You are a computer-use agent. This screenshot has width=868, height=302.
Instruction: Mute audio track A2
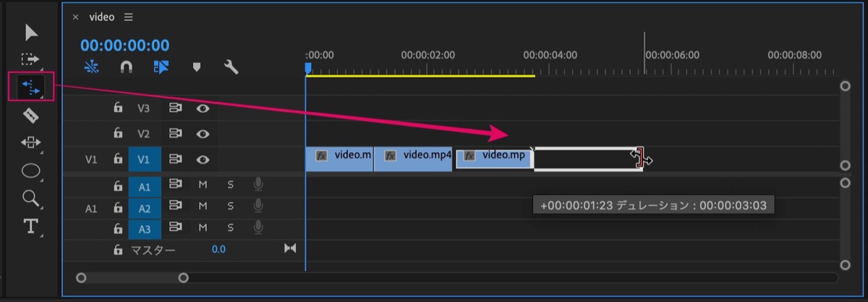203,207
